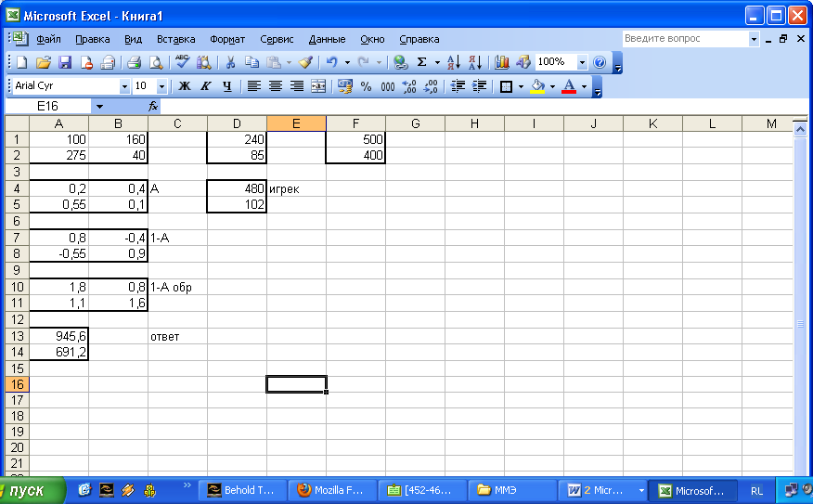Click the AutoSum sigma icon
This screenshot has width=813, height=504.
(421, 62)
